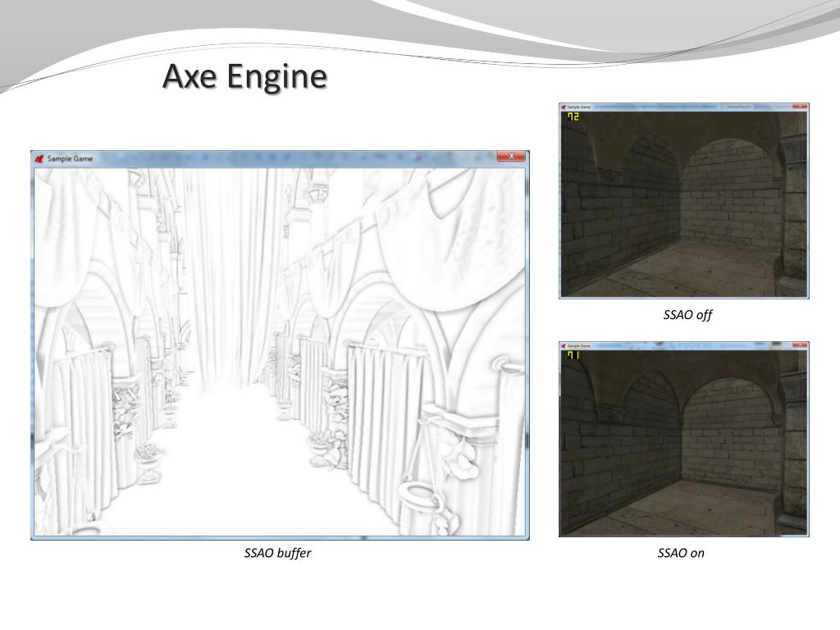Click the title bar icon of the SSAO on window
The width and height of the screenshot is (840, 630).
coord(564,346)
